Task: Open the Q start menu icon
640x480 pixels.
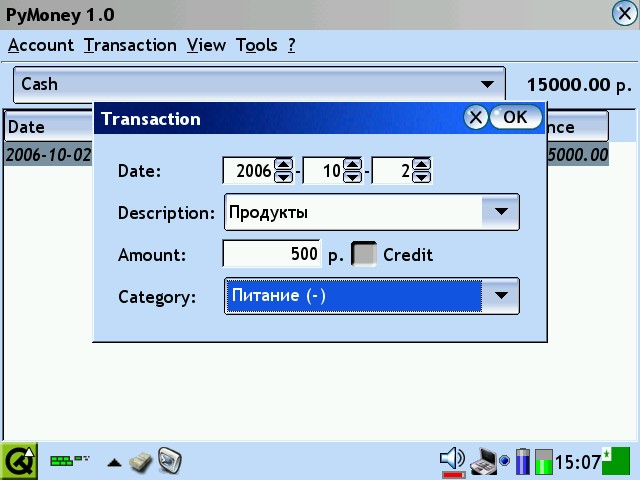Action: pyautogui.click(x=19, y=462)
